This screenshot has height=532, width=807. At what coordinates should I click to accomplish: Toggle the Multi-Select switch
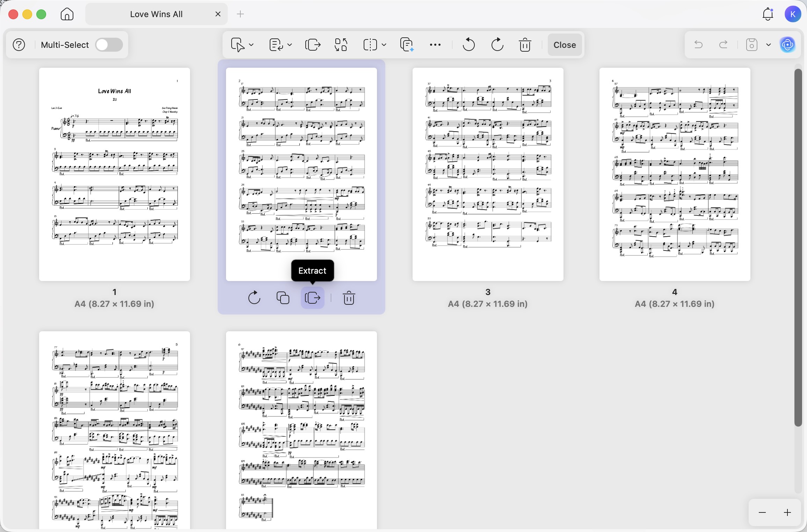[x=109, y=45]
